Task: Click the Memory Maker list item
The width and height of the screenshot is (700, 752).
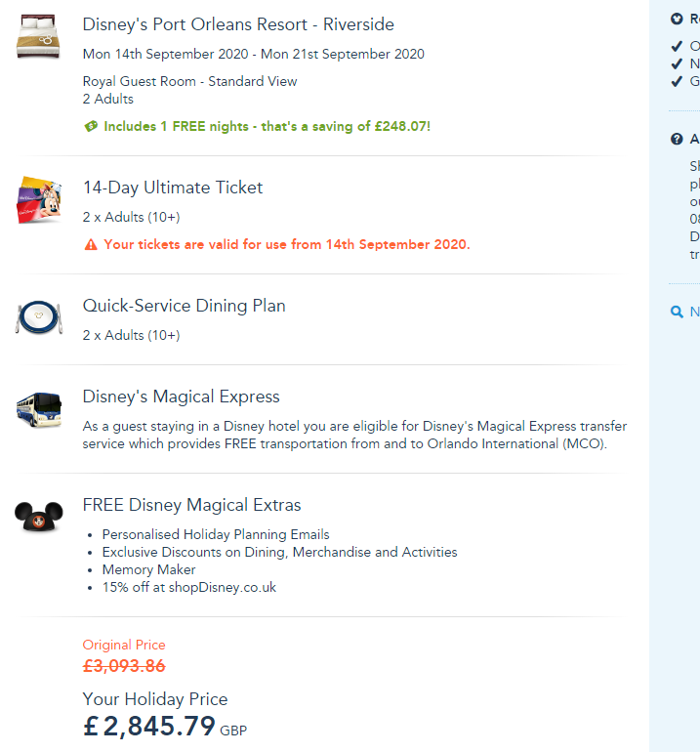Action: tap(148, 569)
